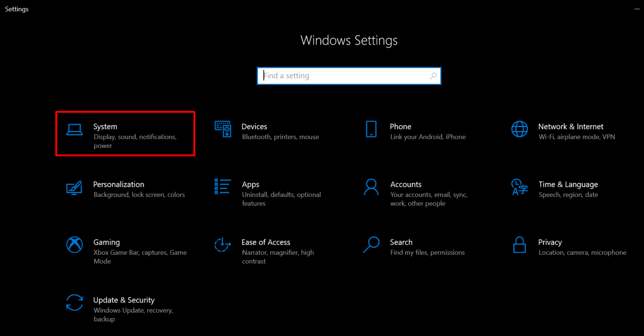
Task: Click the Phone icon
Action: click(x=371, y=129)
